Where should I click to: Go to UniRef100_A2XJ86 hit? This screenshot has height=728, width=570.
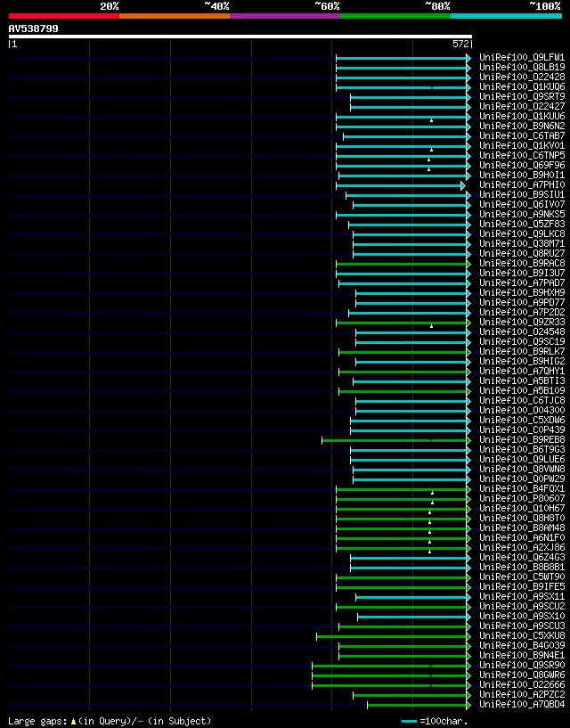coord(522,547)
